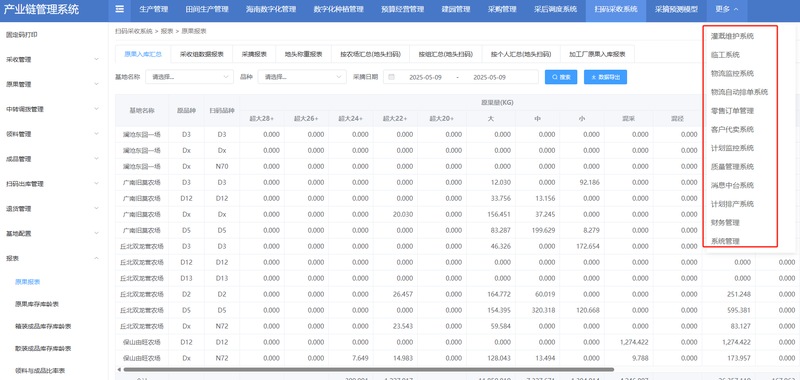Open 采后调度系统 in top navigation
This screenshot has height=380, width=800.
pos(556,9)
